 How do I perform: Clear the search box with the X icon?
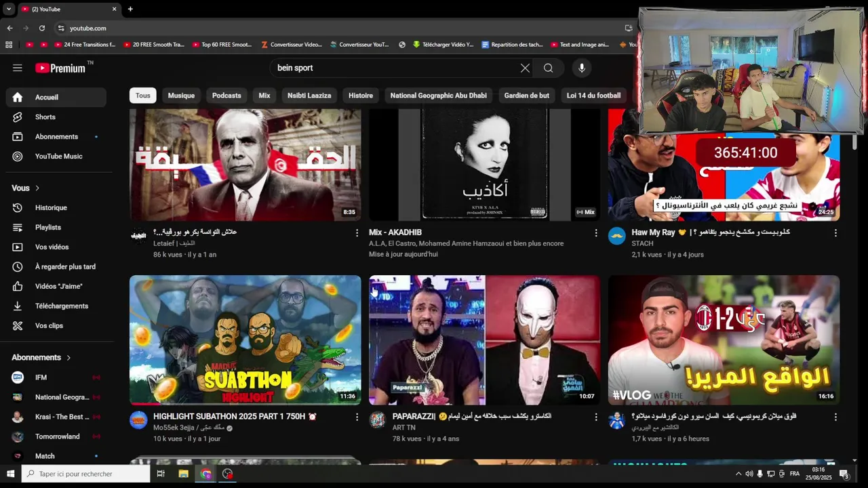click(x=525, y=68)
